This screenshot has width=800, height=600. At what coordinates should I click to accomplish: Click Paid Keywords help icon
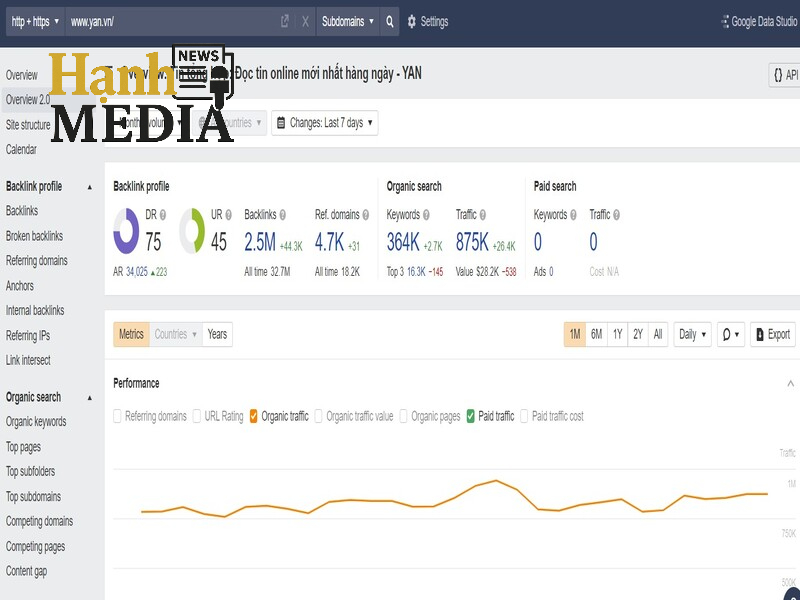click(x=573, y=215)
